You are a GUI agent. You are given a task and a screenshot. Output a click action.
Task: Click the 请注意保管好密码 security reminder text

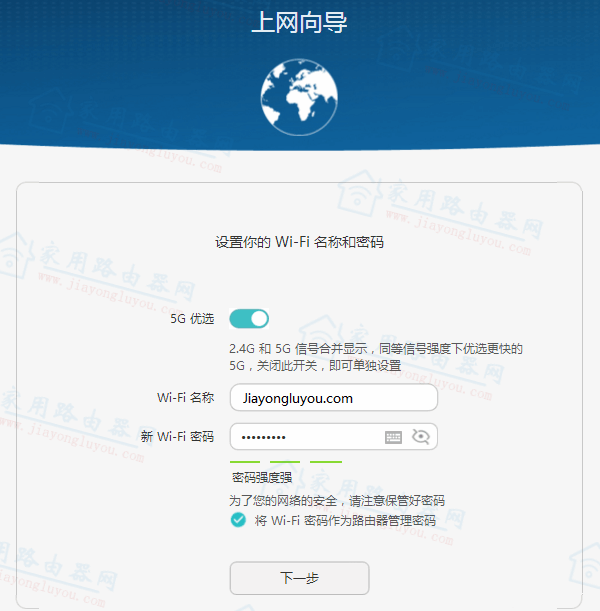pyautogui.click(x=337, y=500)
